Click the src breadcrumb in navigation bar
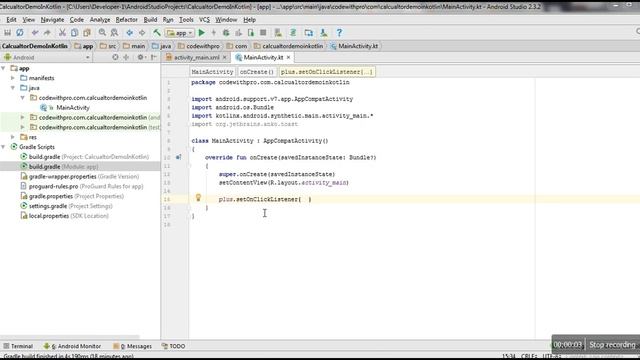This screenshot has height=360, width=640. point(108,46)
